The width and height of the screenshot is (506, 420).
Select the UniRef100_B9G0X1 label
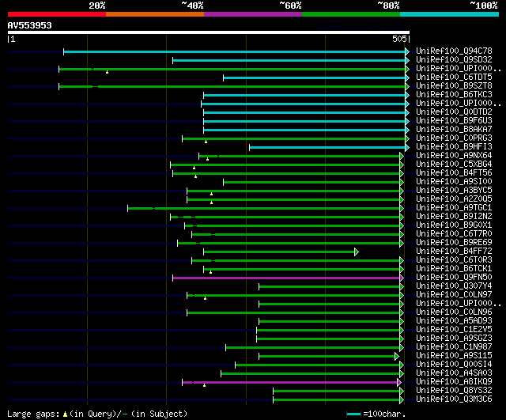tap(454, 225)
